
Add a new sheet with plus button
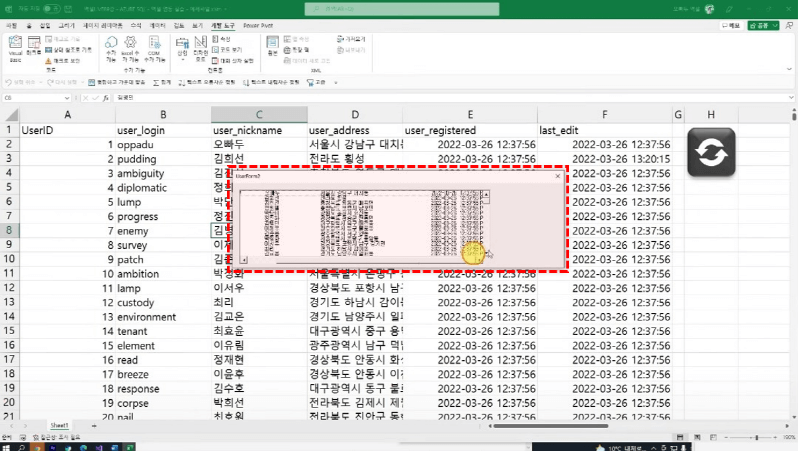94,425
